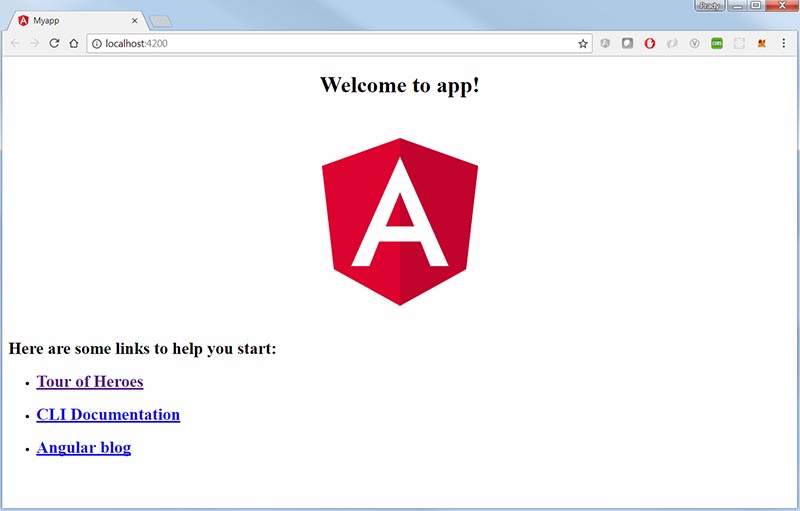View site information for localhost
800x511 pixels.
[96, 44]
